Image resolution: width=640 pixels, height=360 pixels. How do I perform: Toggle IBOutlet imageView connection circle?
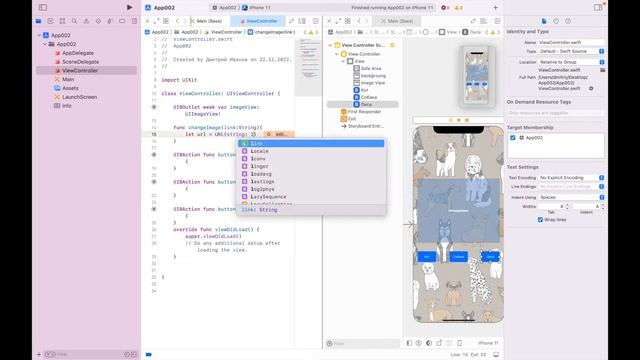(x=154, y=107)
